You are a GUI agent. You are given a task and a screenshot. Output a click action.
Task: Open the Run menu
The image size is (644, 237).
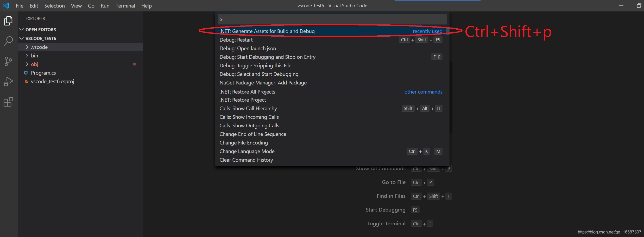[105, 6]
